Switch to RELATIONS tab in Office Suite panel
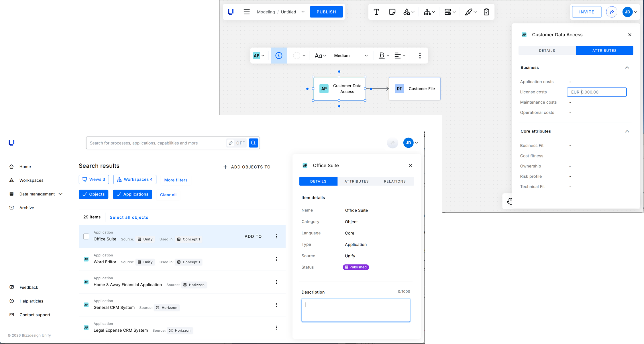The image size is (644, 344). (395, 181)
